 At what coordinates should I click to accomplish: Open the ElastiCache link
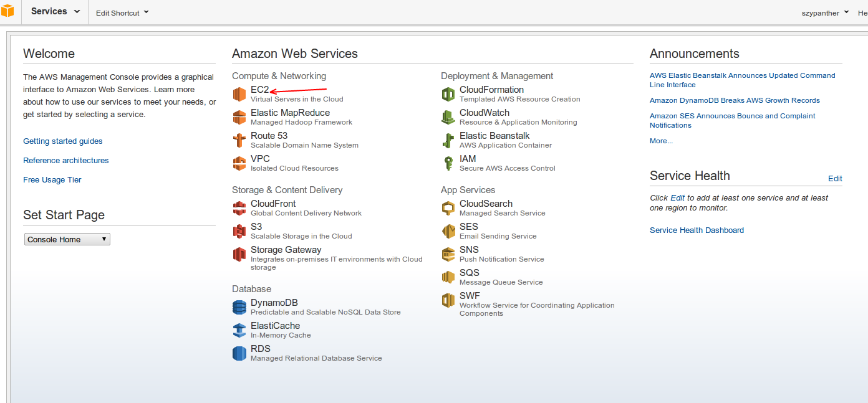[275, 326]
